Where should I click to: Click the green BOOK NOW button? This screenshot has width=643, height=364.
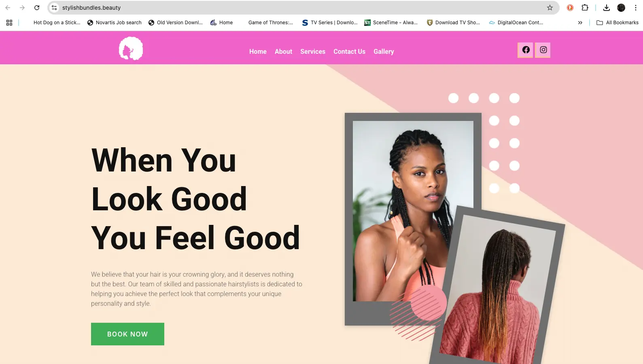(127, 334)
